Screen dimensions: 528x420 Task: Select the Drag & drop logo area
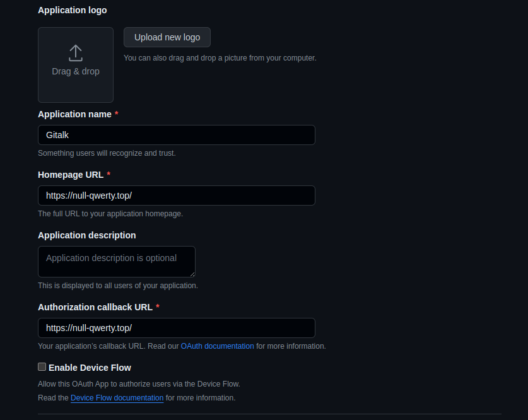[x=75, y=64]
